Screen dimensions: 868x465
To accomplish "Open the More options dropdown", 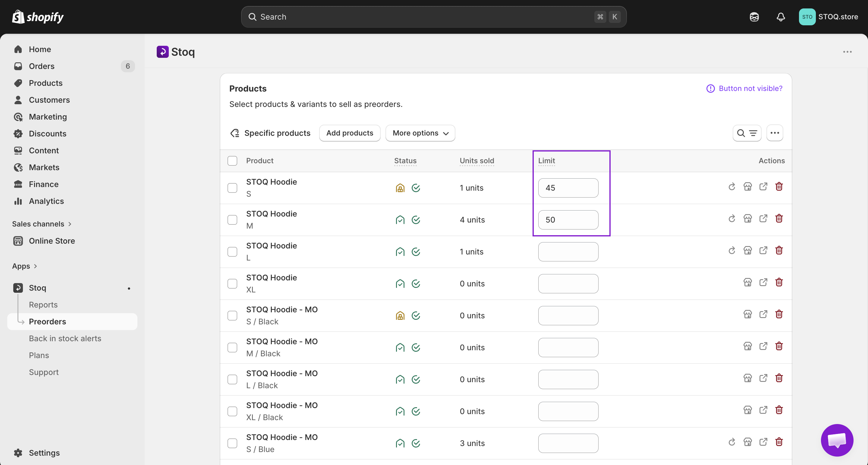I will click(x=420, y=133).
